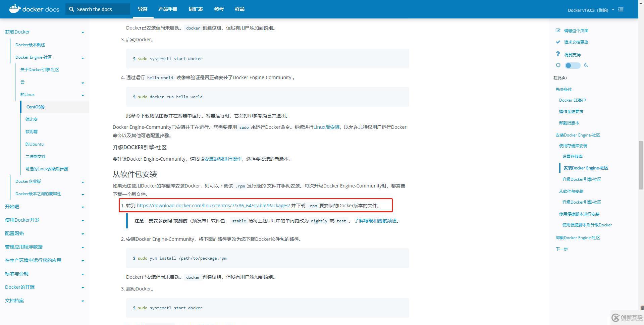Screen dimensions: 644x325
Task: Open 关于Docker引擎-社区 in the sidebar
Action: (40, 69)
